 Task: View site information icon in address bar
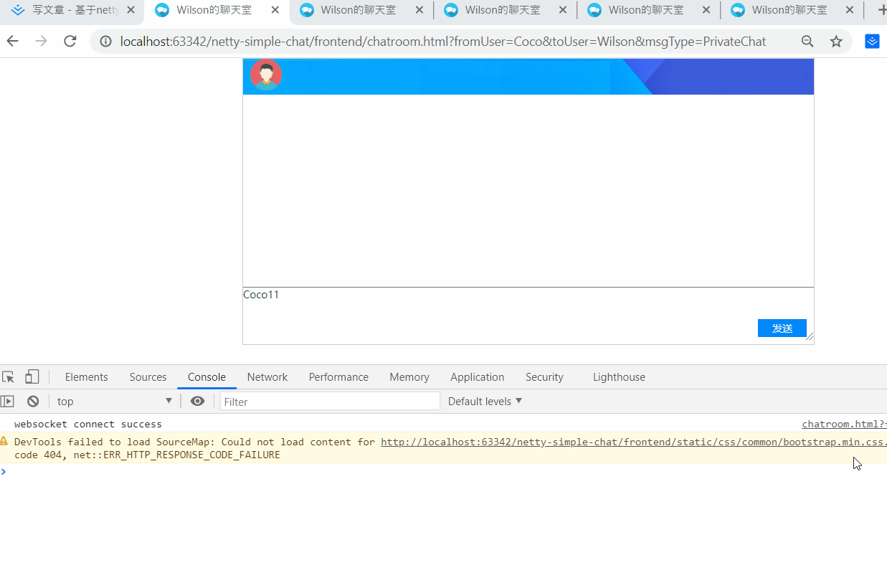(105, 42)
